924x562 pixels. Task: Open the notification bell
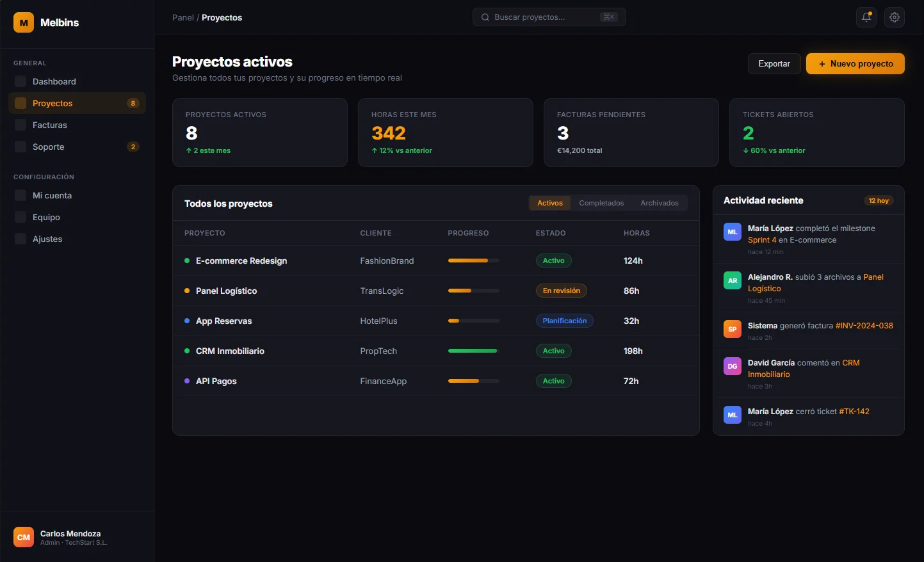point(866,17)
